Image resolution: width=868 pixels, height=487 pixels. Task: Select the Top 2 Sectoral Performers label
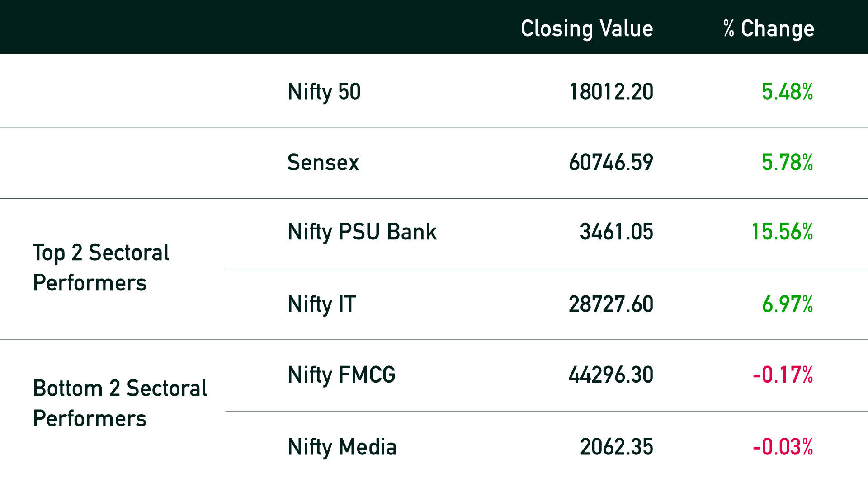[101, 268]
